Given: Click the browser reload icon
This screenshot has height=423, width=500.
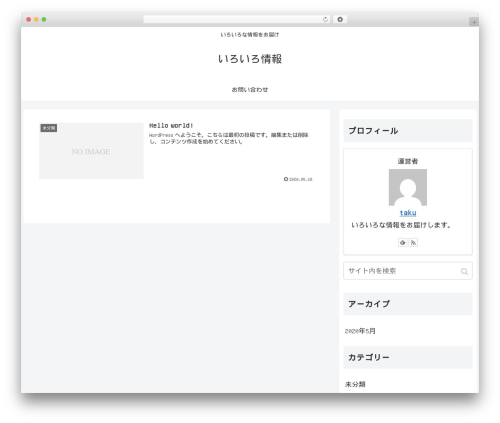Looking at the screenshot, I should pyautogui.click(x=325, y=19).
